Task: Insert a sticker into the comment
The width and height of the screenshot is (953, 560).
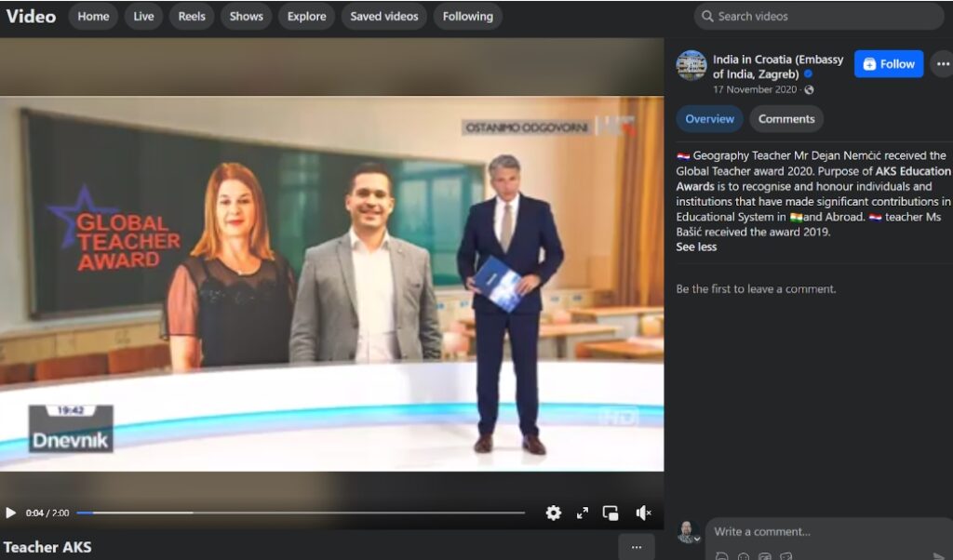Action: pyautogui.click(x=786, y=555)
